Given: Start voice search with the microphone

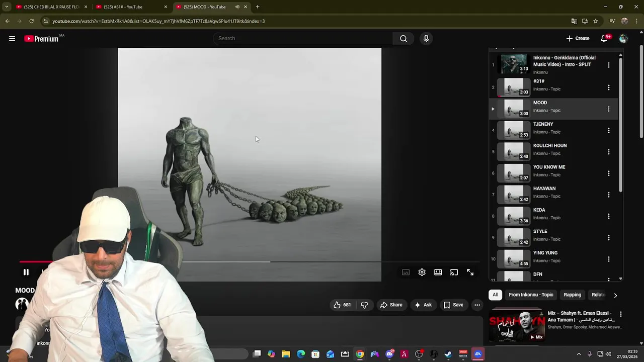Looking at the screenshot, I should tap(426, 38).
